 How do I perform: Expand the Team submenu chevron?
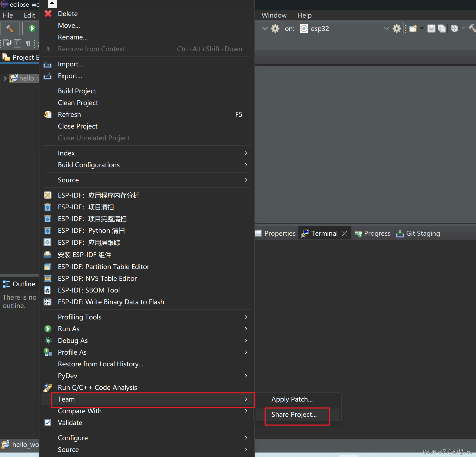click(246, 399)
